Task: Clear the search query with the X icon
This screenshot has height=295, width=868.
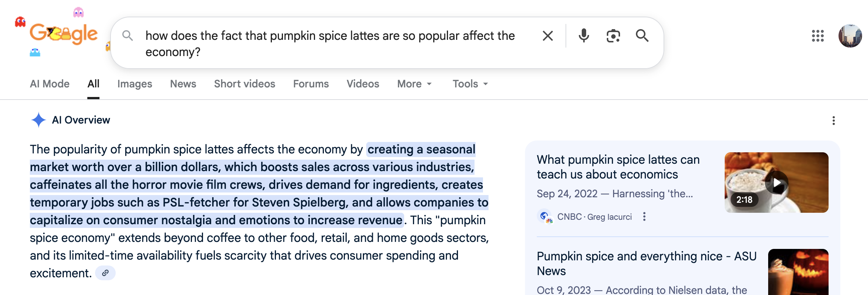Action: click(x=547, y=36)
